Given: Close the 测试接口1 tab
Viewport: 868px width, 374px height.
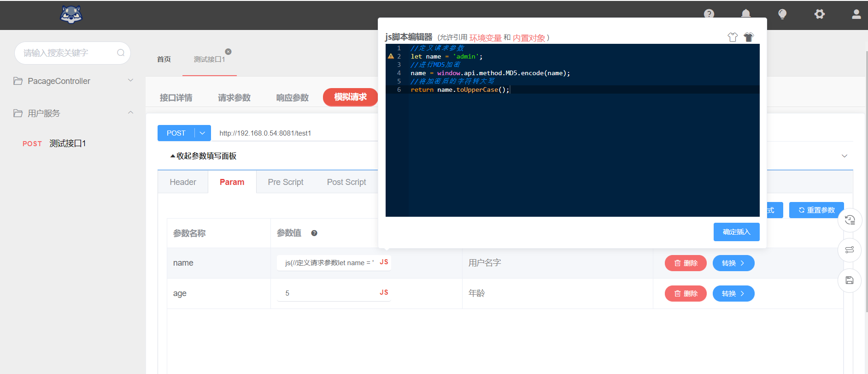Looking at the screenshot, I should pyautogui.click(x=228, y=52).
